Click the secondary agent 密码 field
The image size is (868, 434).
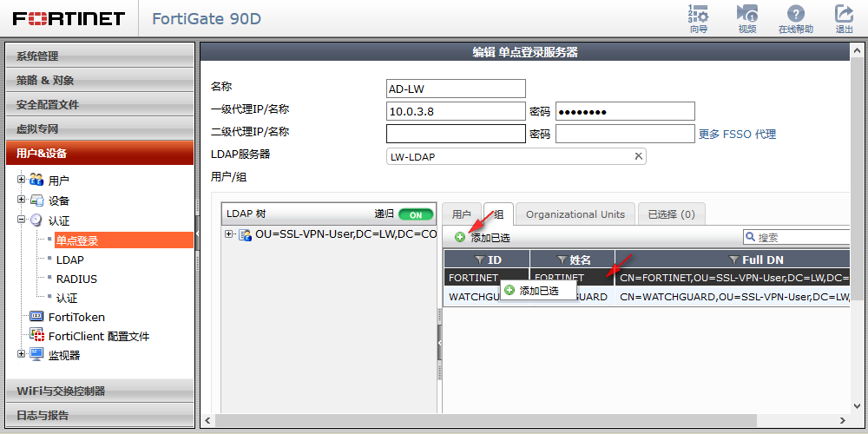625,134
